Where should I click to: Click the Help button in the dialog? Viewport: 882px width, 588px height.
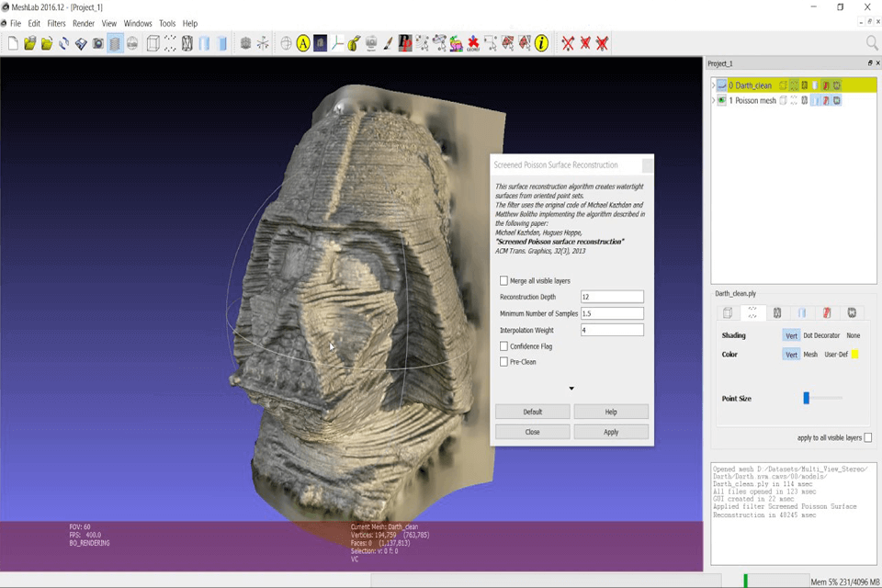pos(611,412)
